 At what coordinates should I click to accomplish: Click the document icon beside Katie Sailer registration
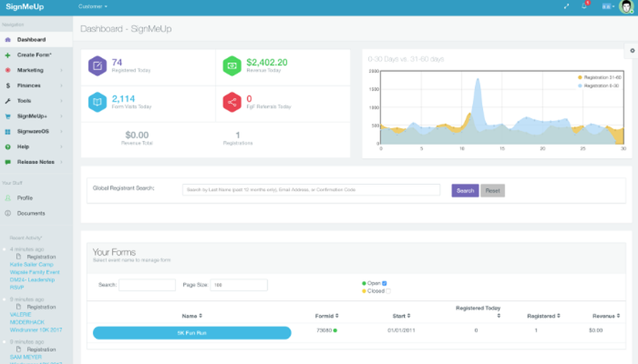(19, 257)
